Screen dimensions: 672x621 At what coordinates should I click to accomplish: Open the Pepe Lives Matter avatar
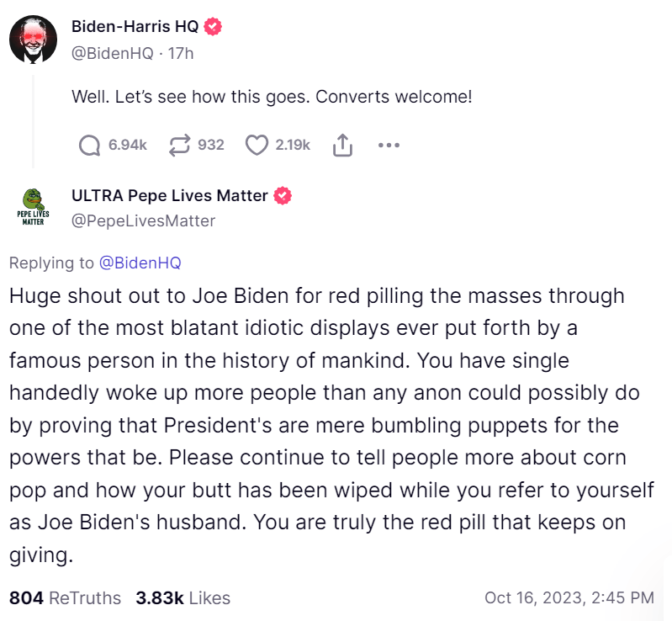[33, 208]
